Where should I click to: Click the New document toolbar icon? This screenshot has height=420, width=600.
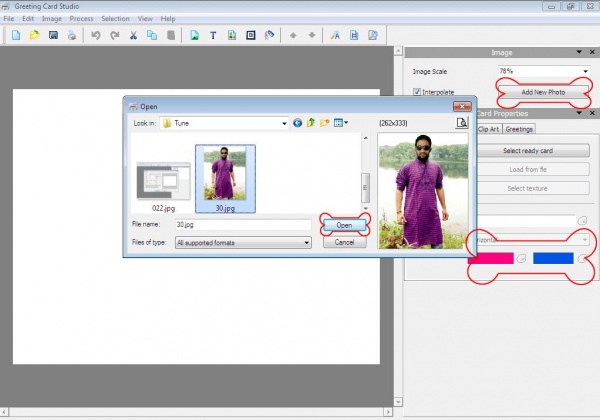(x=16, y=35)
